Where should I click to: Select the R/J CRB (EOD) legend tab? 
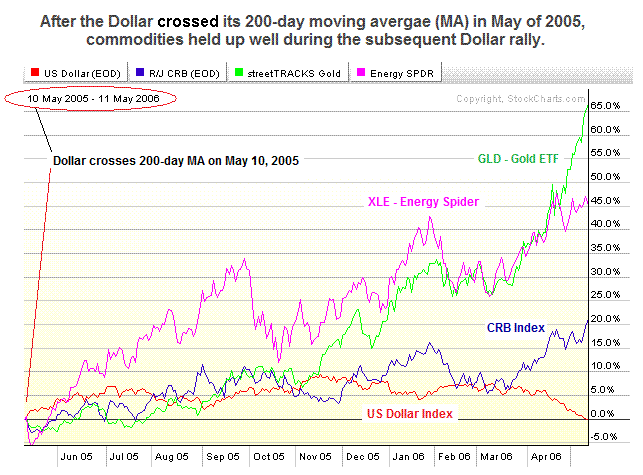coord(178,73)
